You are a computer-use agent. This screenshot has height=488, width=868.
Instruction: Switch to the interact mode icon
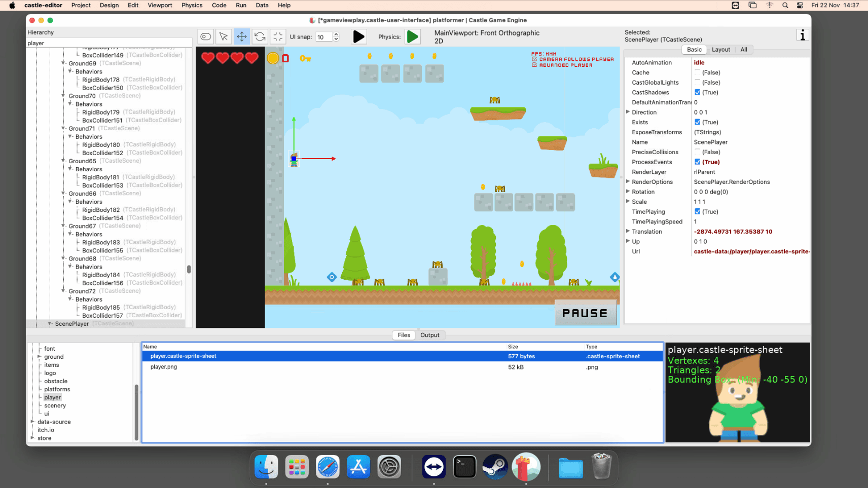pos(205,36)
